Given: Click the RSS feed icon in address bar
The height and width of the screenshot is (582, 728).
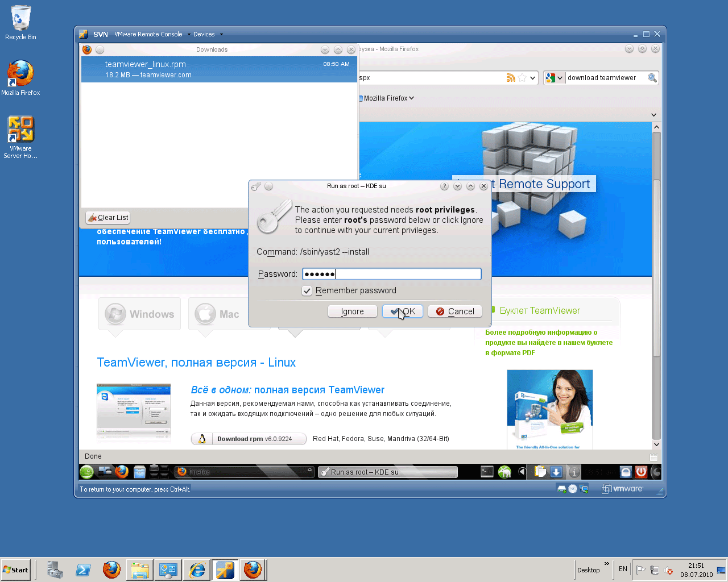Looking at the screenshot, I should pyautogui.click(x=511, y=78).
